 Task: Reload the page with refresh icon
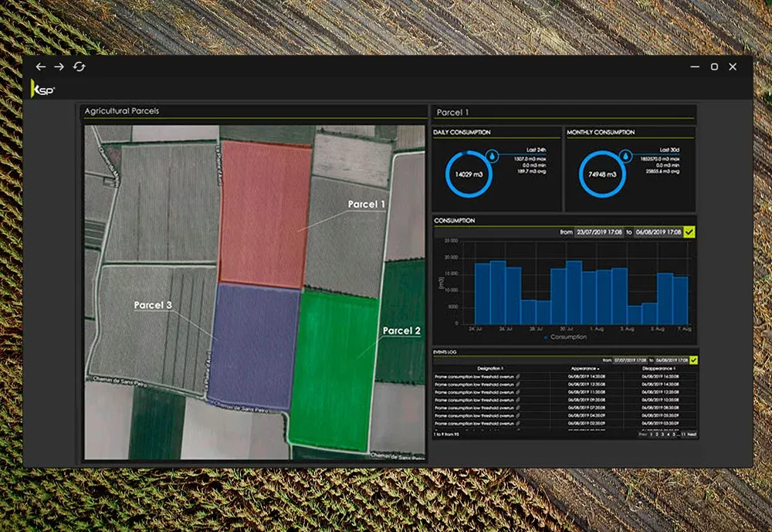tap(79, 67)
